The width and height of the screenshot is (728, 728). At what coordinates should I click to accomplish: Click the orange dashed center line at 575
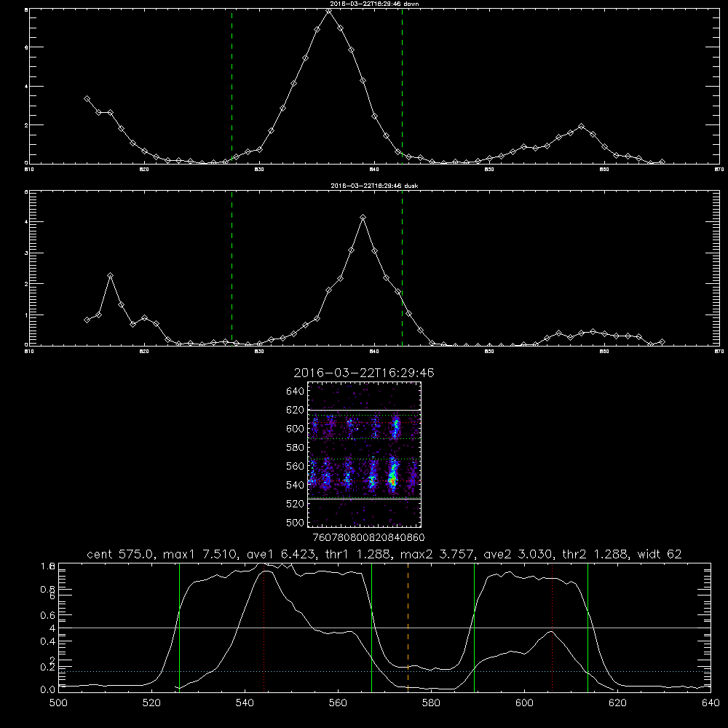(x=408, y=628)
